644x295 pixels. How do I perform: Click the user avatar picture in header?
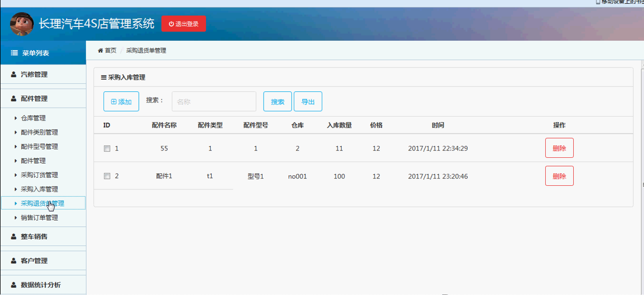[x=22, y=24]
